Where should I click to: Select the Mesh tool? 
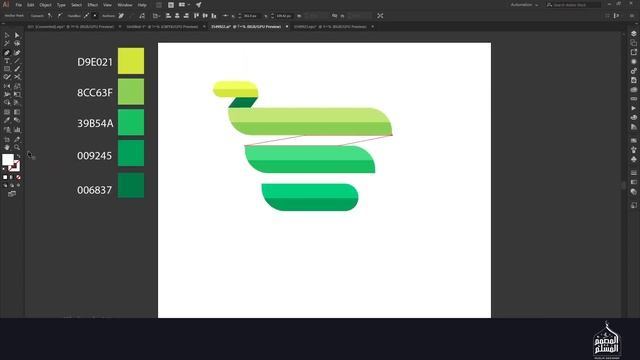pos(7,112)
